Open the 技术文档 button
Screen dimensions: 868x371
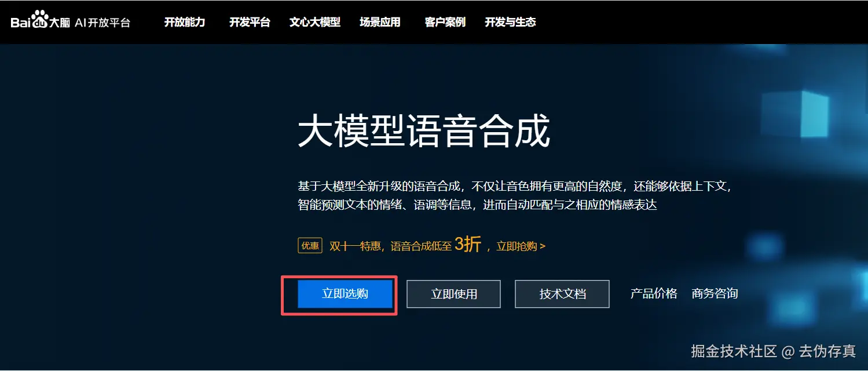(x=562, y=294)
